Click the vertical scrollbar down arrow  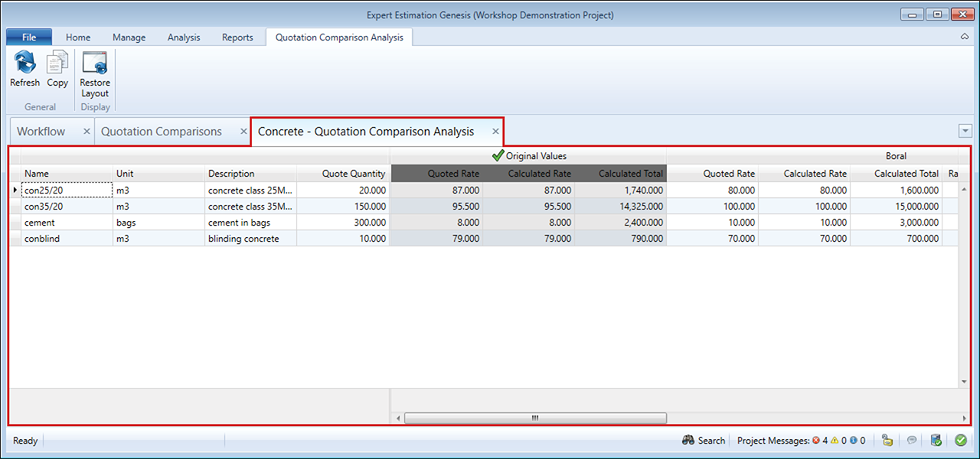tap(965, 382)
